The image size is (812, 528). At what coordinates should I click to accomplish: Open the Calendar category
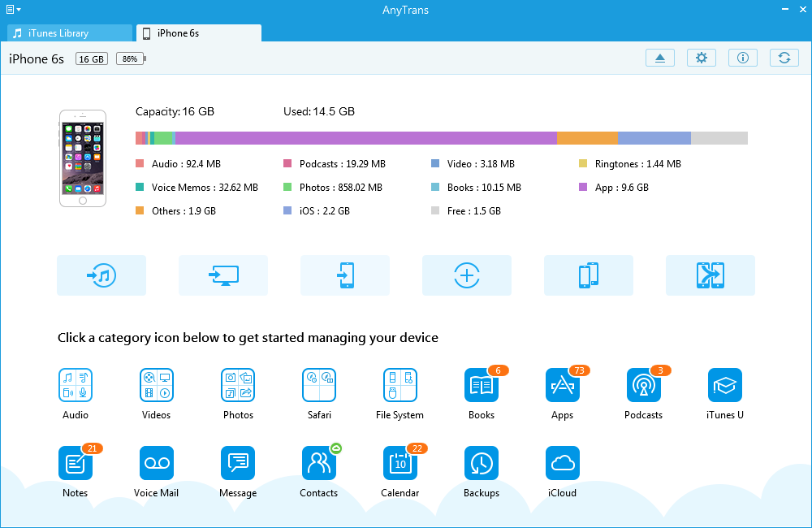pos(400,463)
